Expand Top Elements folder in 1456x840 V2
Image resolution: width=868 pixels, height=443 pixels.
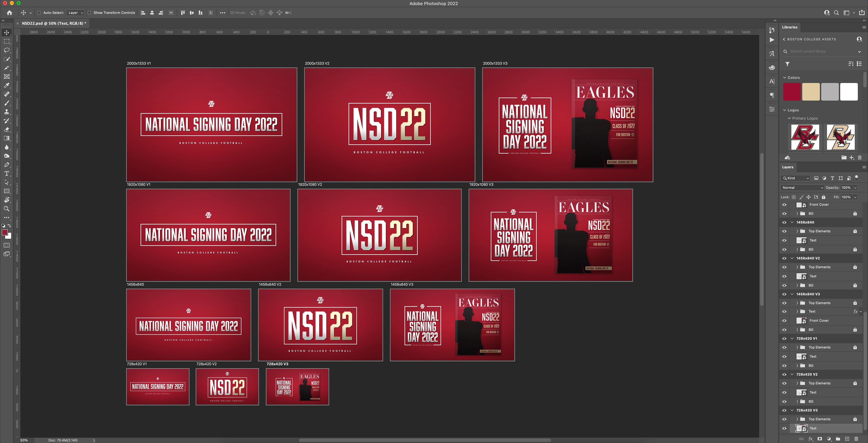point(797,267)
